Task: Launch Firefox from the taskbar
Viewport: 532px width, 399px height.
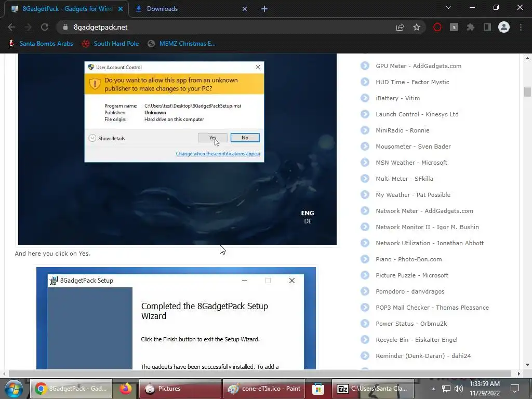Action: (126, 389)
